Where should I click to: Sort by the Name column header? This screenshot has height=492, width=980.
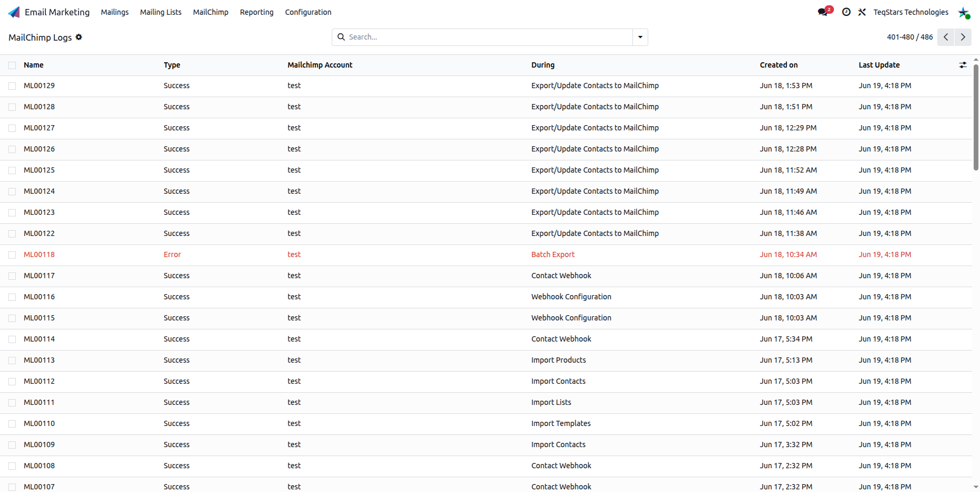(x=34, y=65)
